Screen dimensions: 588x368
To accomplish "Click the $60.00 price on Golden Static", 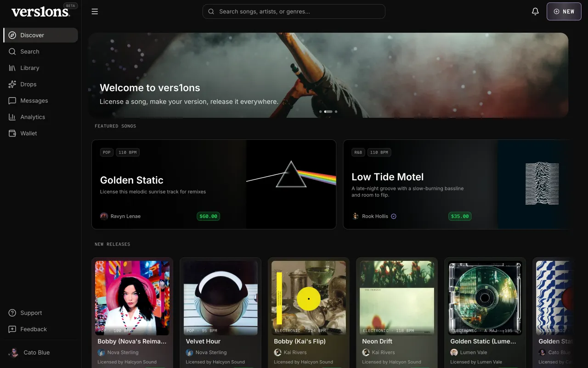I will click(209, 216).
